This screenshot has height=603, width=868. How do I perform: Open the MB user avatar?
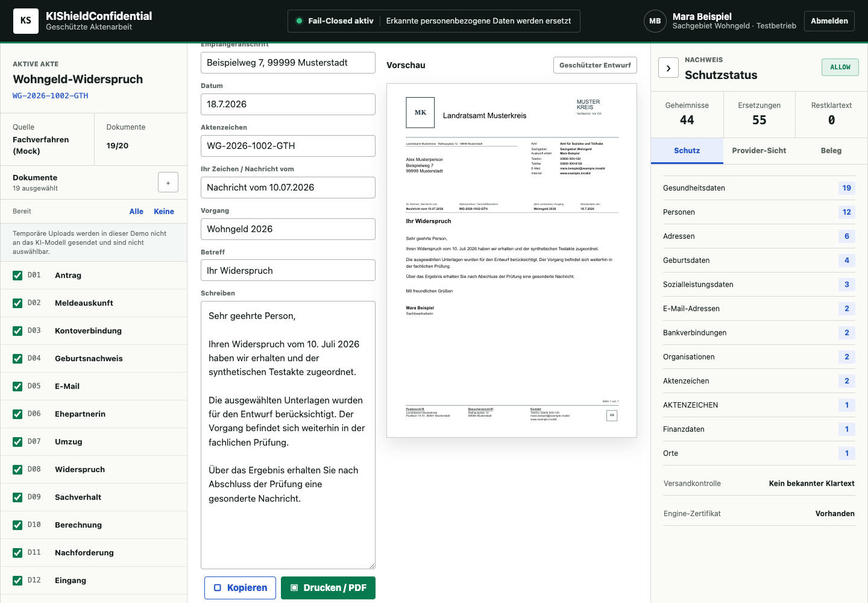point(655,21)
